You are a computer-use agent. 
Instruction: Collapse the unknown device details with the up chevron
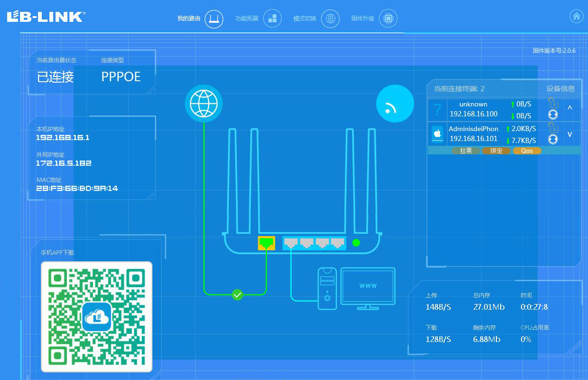(x=569, y=108)
